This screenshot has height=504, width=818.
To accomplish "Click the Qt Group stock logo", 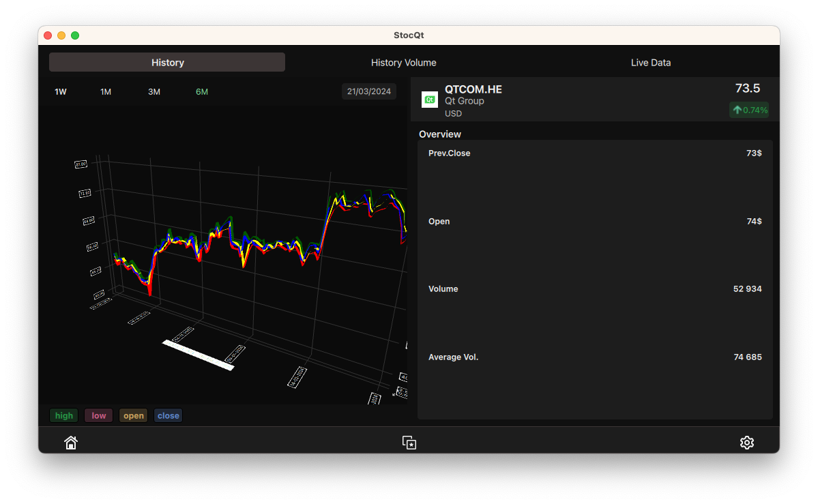I will pos(430,100).
